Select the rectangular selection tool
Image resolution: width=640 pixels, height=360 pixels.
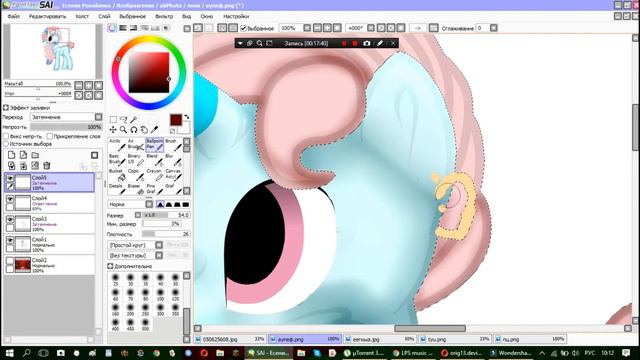[x=113, y=119]
